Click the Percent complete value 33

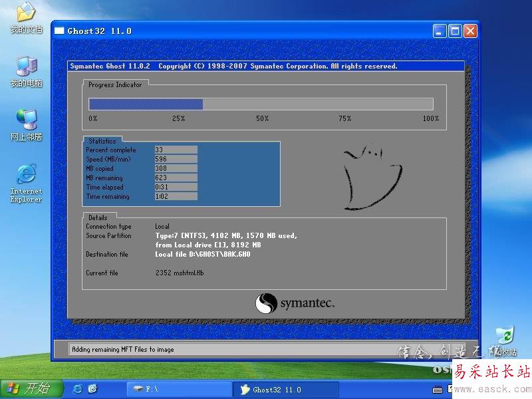click(x=176, y=150)
